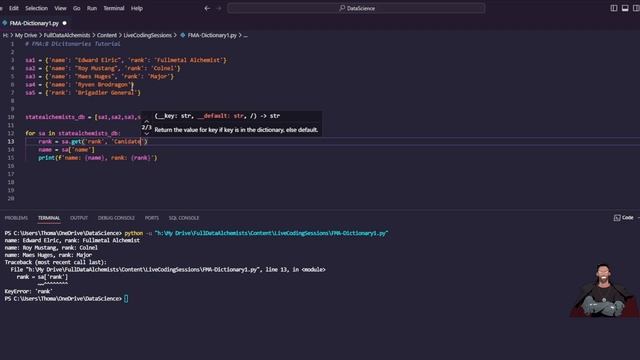Click 'name: Edward Elric' terminal output line
The width and height of the screenshot is (640, 360).
coord(72,240)
